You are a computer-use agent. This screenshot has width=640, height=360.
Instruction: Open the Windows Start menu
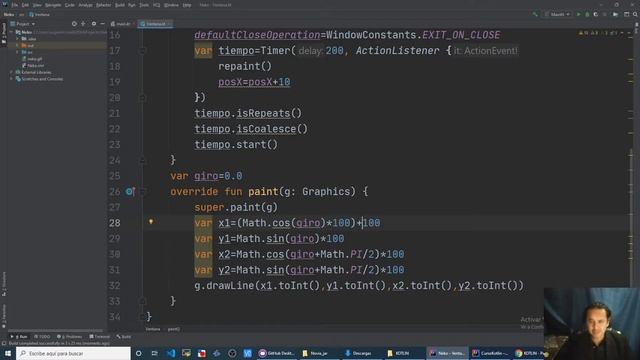point(8,353)
